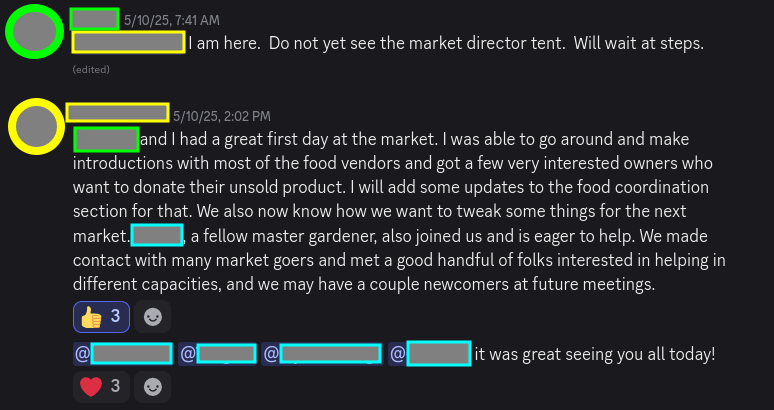Click the name before "a fellow master gardener"
Viewport: 774px width, 410px height.
pos(157,235)
